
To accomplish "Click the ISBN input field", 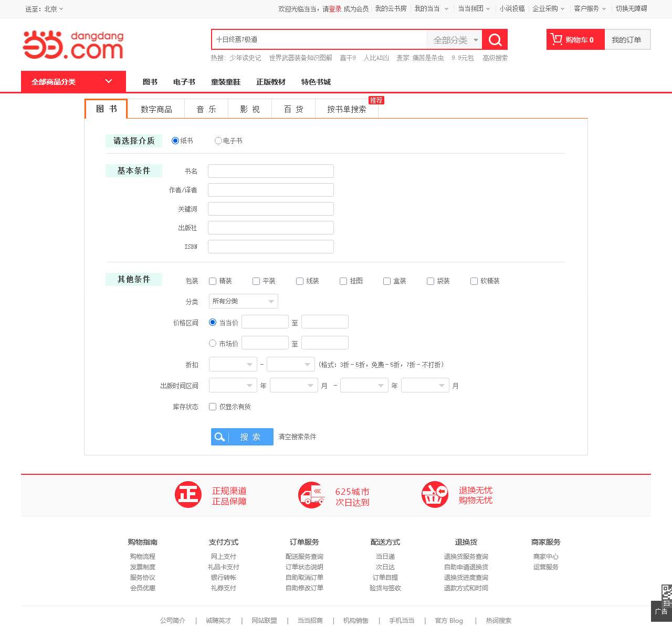I will pyautogui.click(x=270, y=246).
